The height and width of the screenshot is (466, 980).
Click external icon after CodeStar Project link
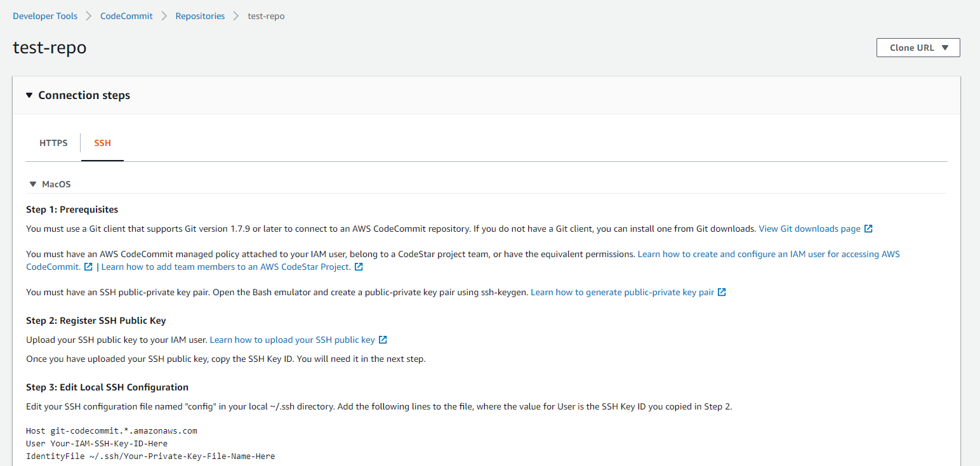click(x=359, y=267)
